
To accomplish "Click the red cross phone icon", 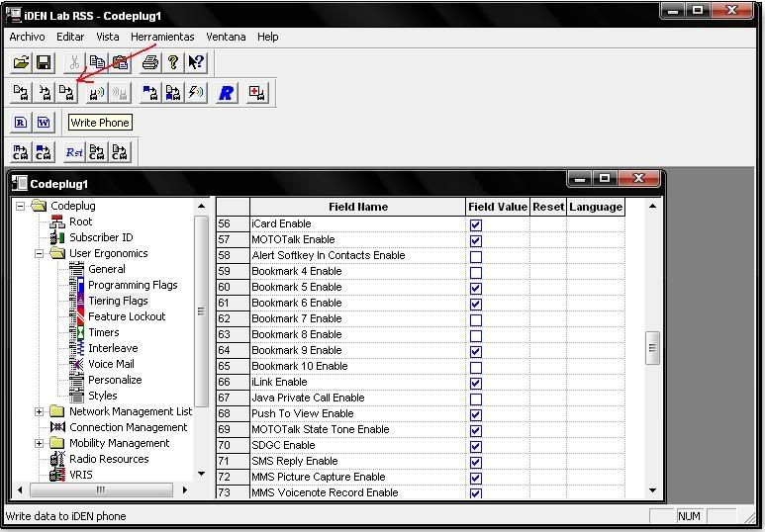I will coord(257,92).
